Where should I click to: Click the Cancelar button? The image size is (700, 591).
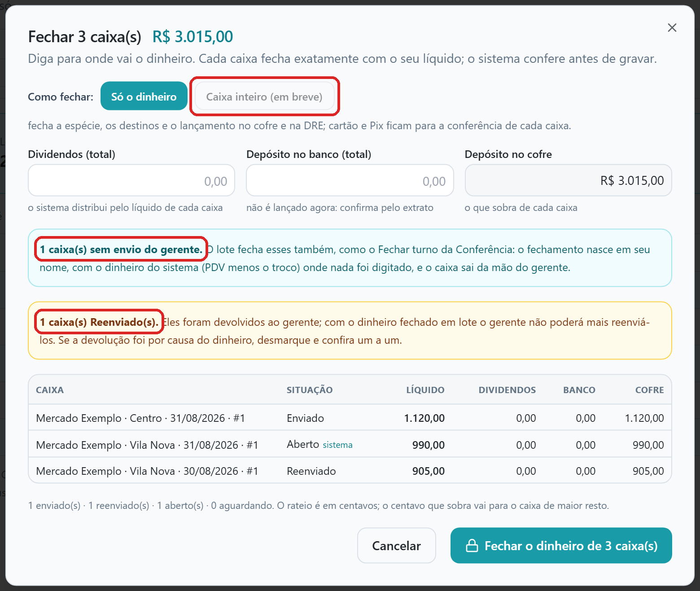pyautogui.click(x=397, y=545)
